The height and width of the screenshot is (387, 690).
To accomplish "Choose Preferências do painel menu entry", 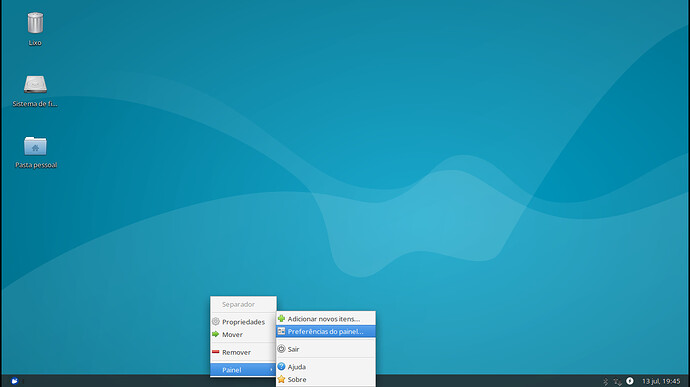I will (x=326, y=332).
